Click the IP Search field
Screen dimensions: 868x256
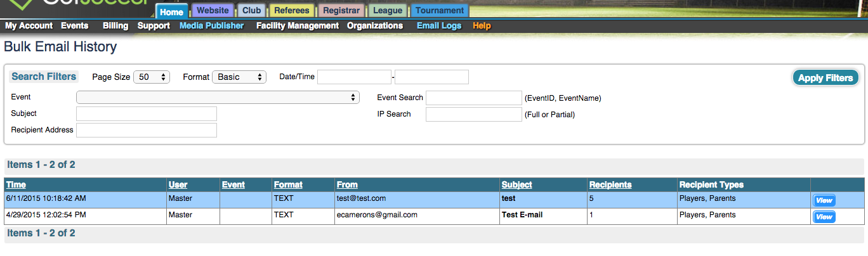[x=473, y=114]
